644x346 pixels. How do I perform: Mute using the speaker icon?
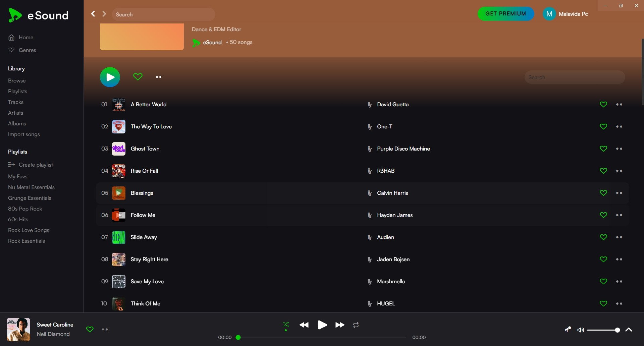581,330
